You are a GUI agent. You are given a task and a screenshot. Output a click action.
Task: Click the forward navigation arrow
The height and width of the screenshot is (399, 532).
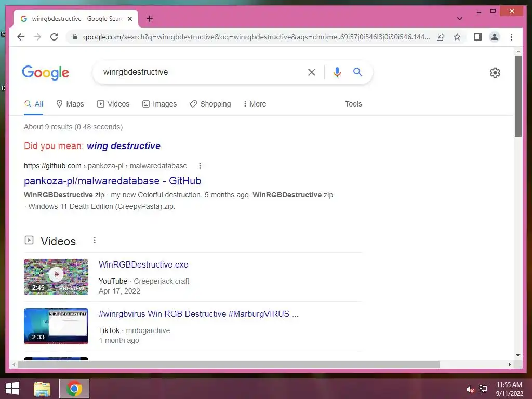37,37
